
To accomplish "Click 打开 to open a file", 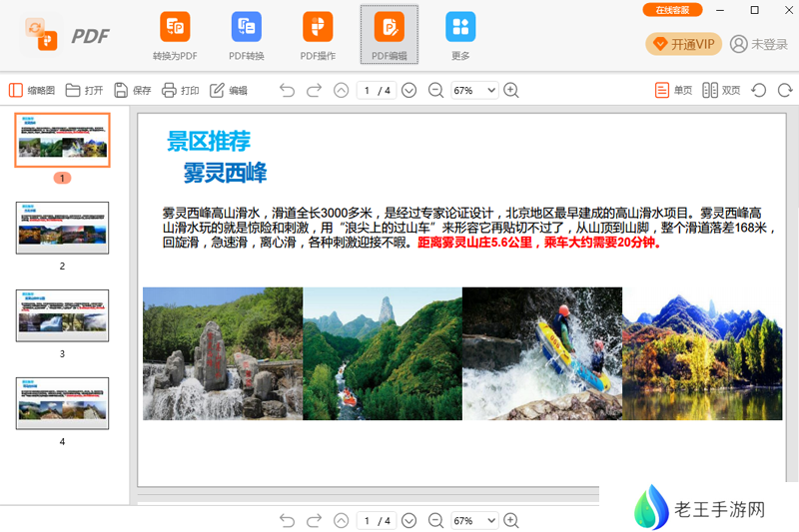I will coord(85,91).
